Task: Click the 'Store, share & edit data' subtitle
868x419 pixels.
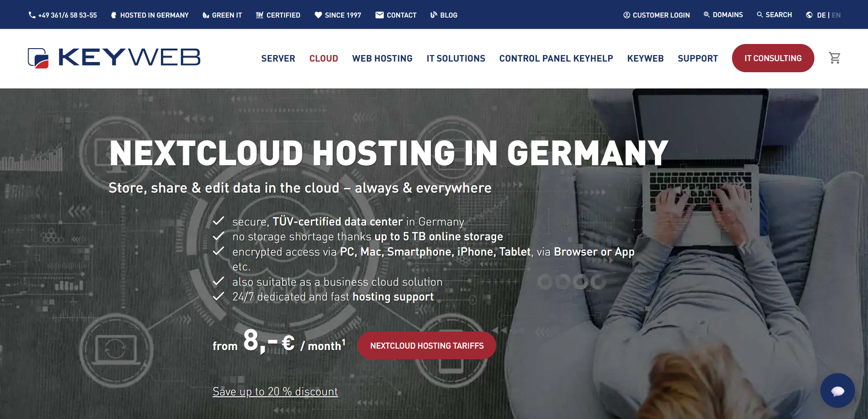Action: pyautogui.click(x=300, y=188)
